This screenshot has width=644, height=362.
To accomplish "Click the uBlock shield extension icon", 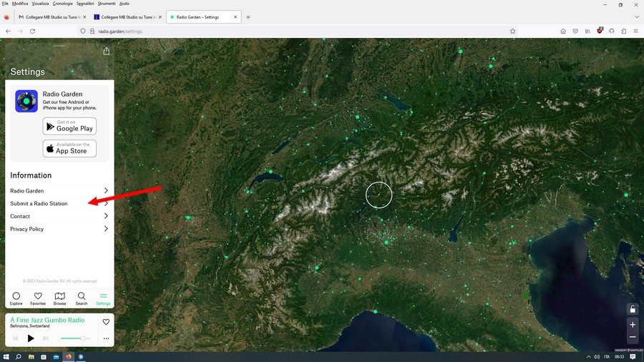I will [600, 31].
